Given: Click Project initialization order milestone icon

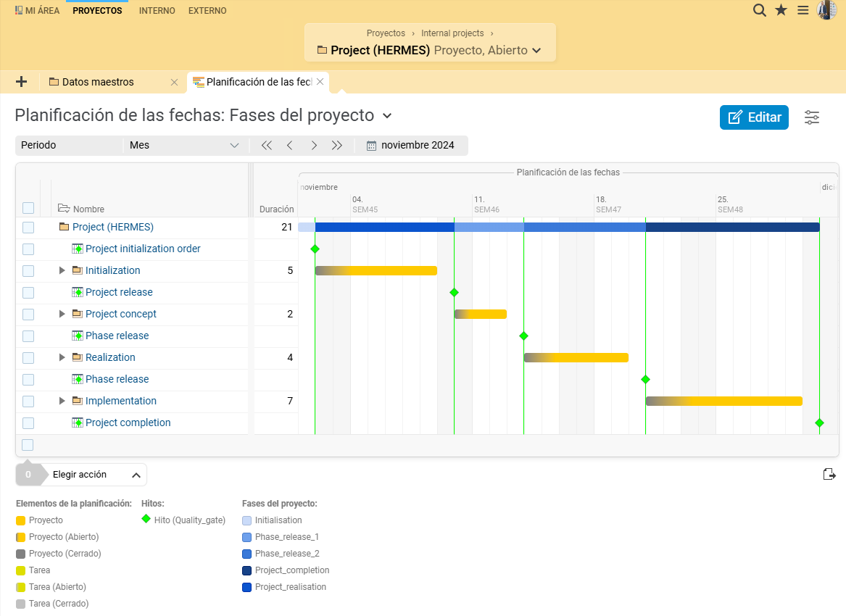Looking at the screenshot, I should click(77, 249).
